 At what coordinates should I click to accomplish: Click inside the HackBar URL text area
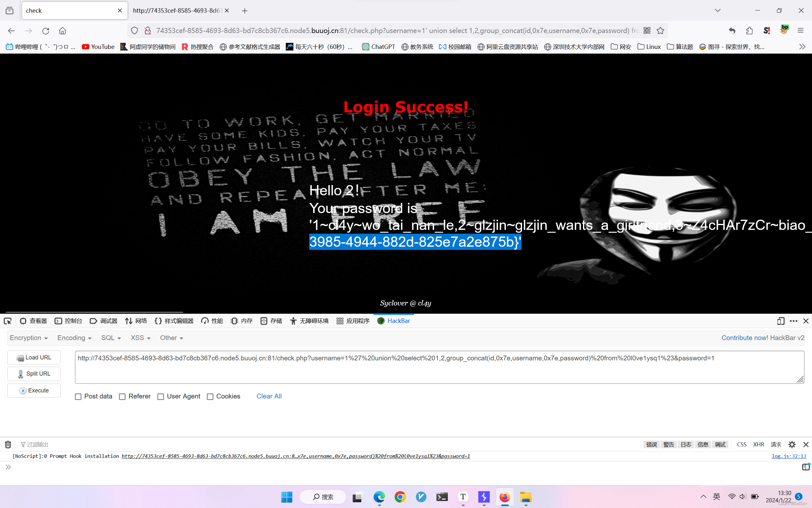coord(440,367)
